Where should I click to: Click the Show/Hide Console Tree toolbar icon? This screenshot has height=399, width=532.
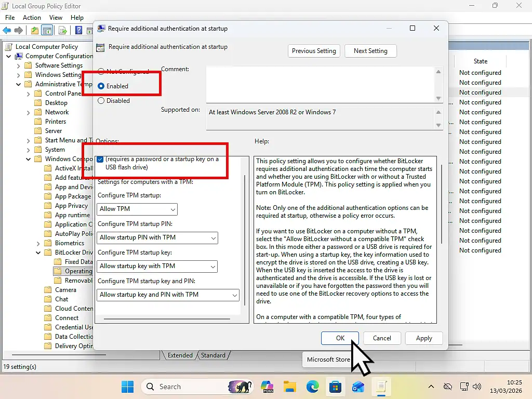tap(47, 30)
